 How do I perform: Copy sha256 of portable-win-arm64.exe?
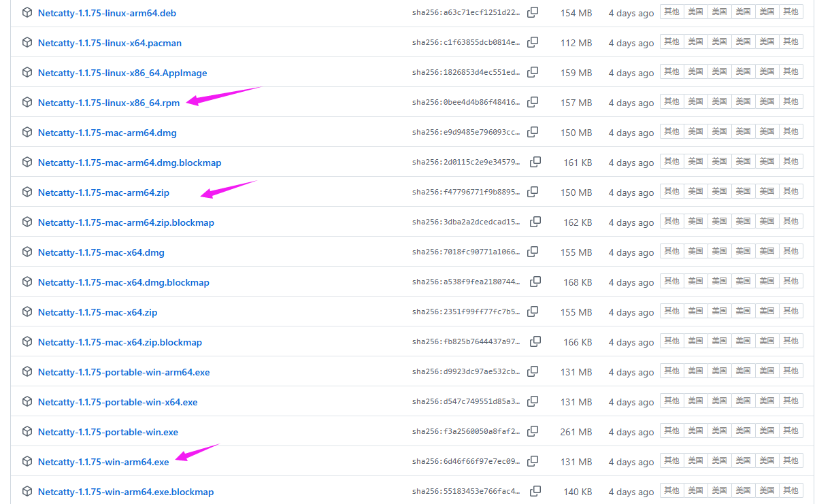click(533, 371)
